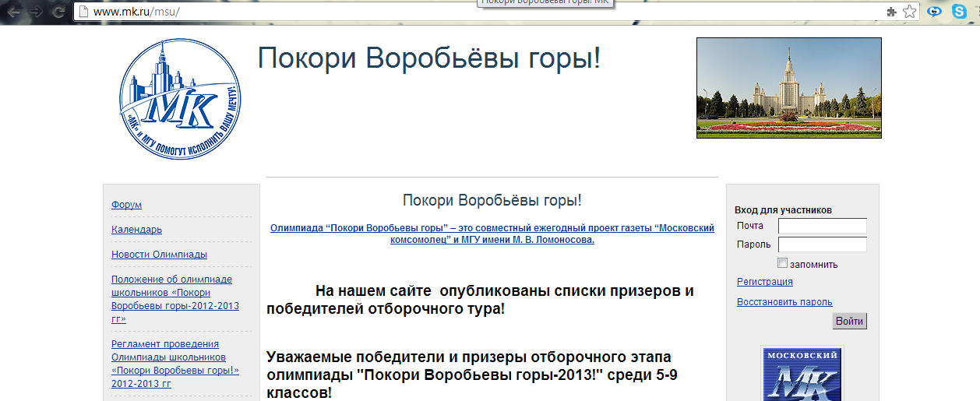This screenshot has width=980, height=401.
Task: Click the Московский МК newspaper banner
Action: (x=802, y=374)
